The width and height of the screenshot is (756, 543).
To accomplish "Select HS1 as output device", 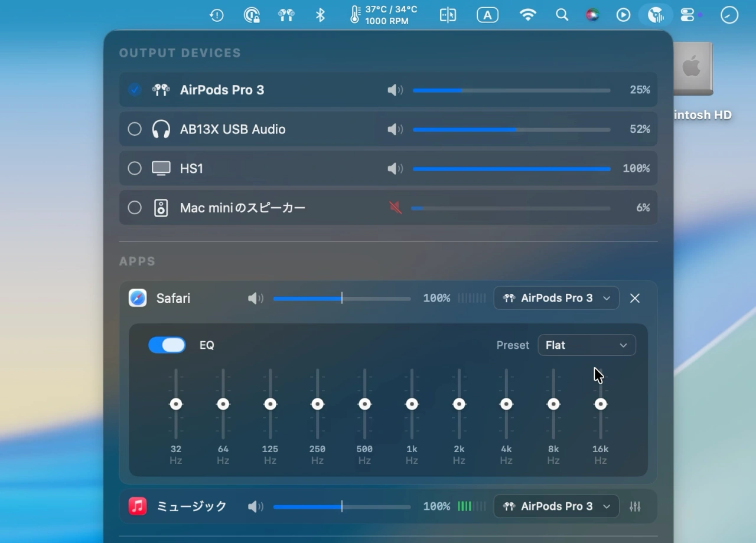I will click(135, 169).
